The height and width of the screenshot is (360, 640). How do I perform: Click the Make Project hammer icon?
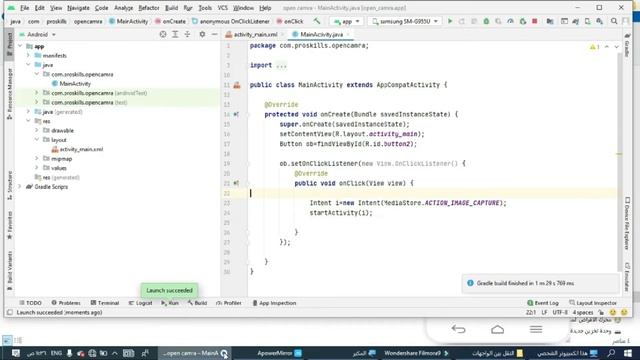coord(317,21)
